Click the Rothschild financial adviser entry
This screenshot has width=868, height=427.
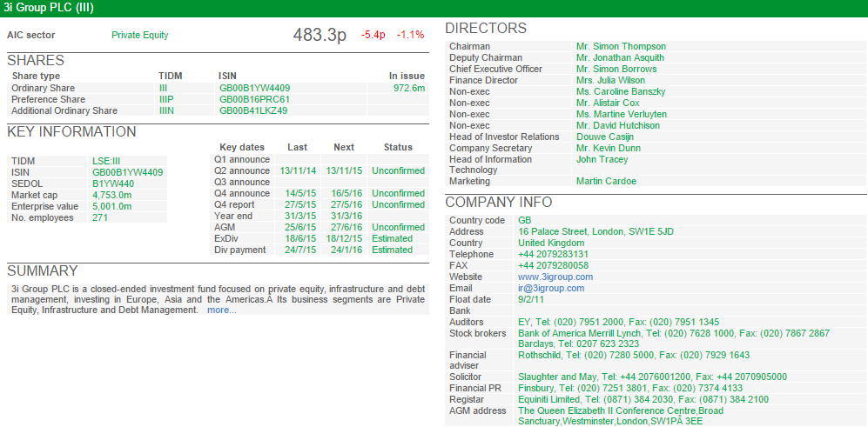coord(634,355)
